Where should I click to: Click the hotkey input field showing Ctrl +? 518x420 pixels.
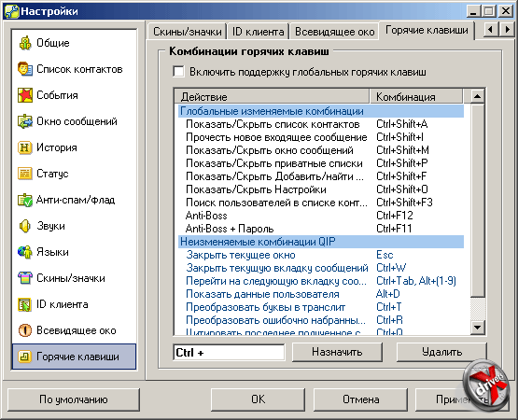click(229, 352)
